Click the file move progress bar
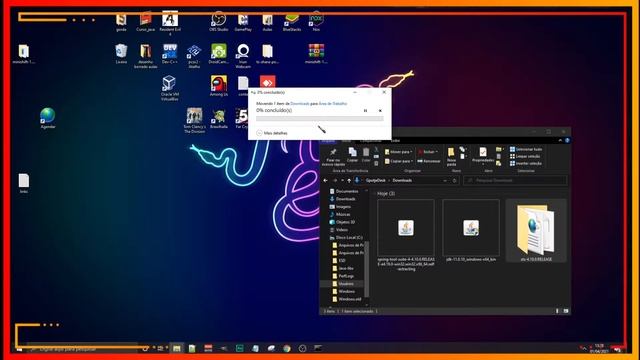 pos(320,119)
